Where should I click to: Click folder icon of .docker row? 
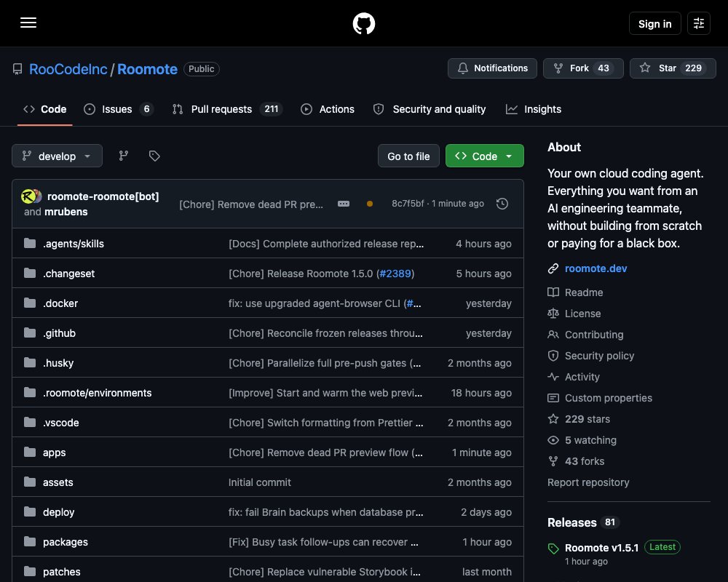pos(30,303)
